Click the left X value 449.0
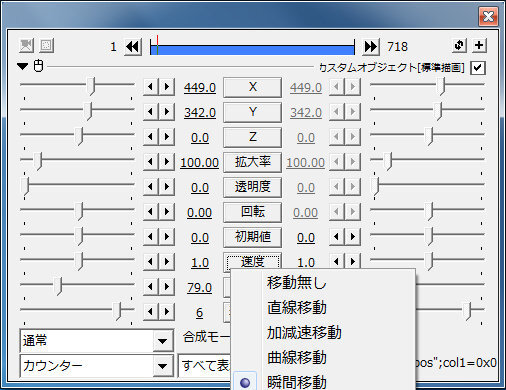 coord(200,88)
